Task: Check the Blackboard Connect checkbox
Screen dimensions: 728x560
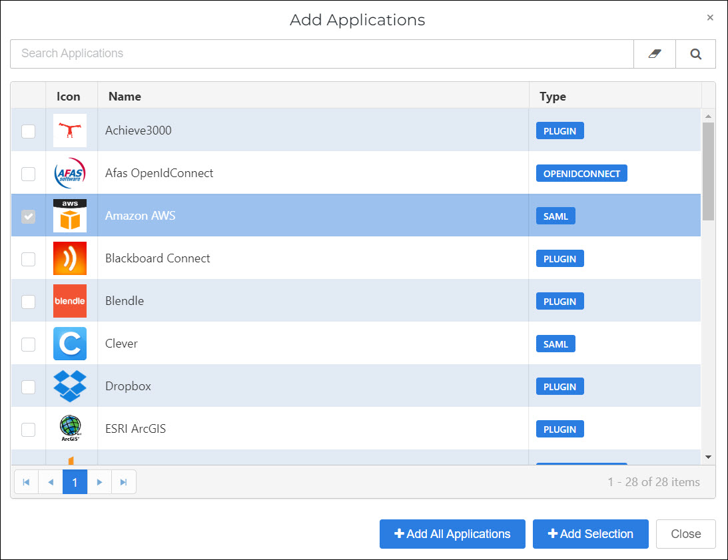Action: [29, 259]
